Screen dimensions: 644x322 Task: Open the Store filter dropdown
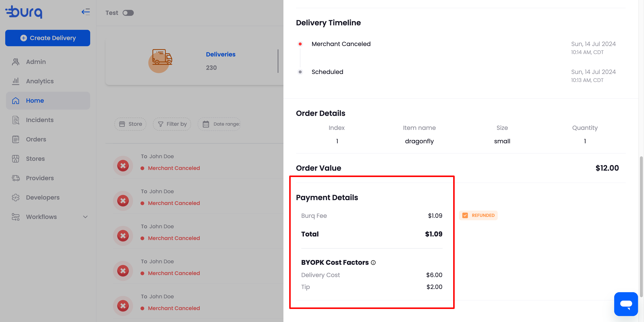pyautogui.click(x=130, y=124)
